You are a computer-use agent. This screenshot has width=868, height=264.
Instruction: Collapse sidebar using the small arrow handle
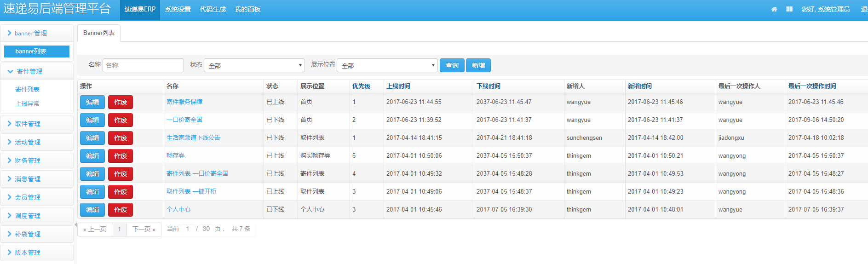pyautogui.click(x=75, y=225)
